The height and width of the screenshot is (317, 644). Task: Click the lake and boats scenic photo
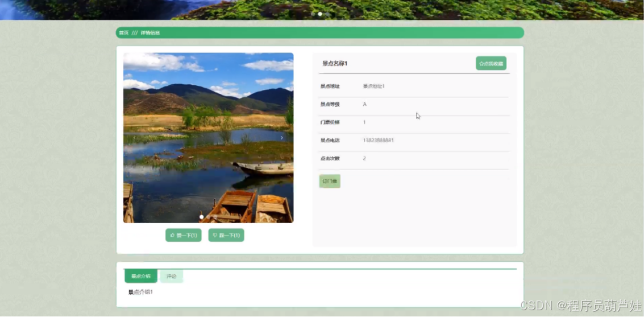pyautogui.click(x=208, y=138)
